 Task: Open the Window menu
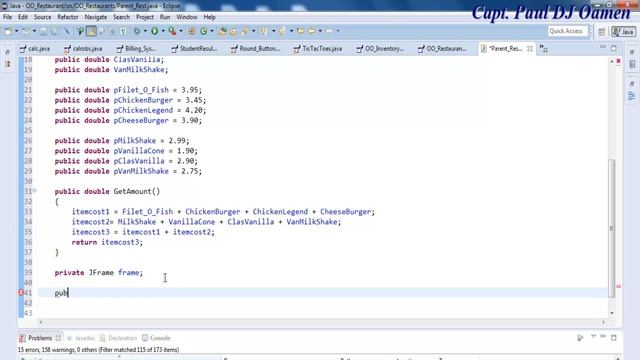187,17
